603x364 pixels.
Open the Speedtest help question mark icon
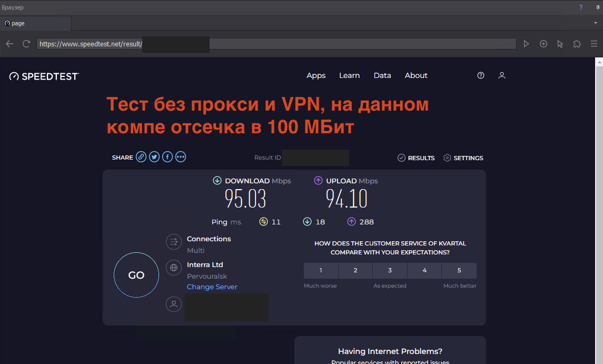point(480,75)
